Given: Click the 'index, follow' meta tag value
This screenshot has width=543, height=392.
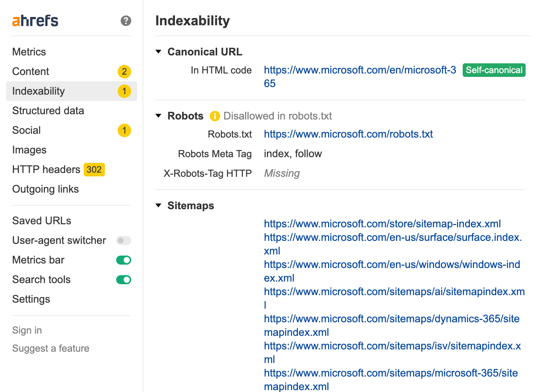Looking at the screenshot, I should point(293,154).
